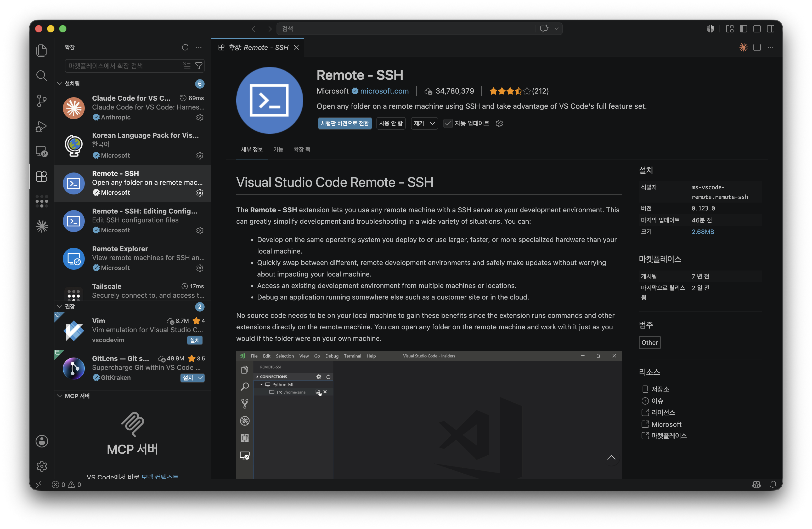
Task: Toggle the auto update checkbox
Action: (448, 123)
